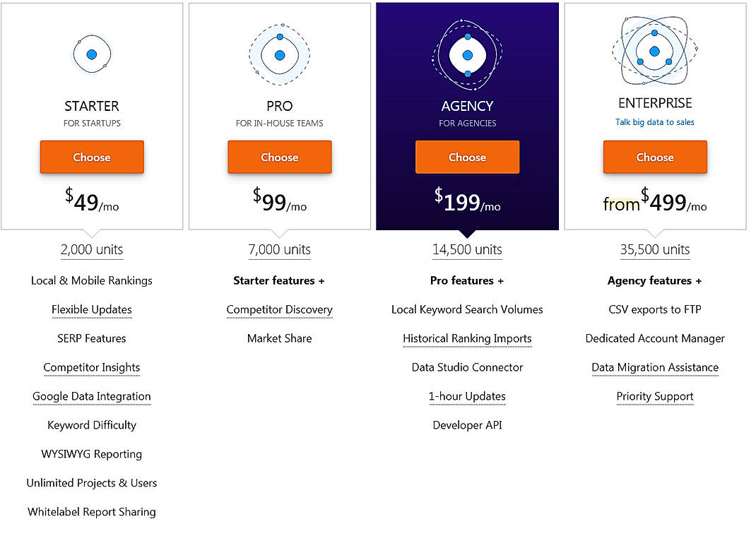Expand the 7,000 units details
The width and height of the screenshot is (756, 536).
click(280, 249)
